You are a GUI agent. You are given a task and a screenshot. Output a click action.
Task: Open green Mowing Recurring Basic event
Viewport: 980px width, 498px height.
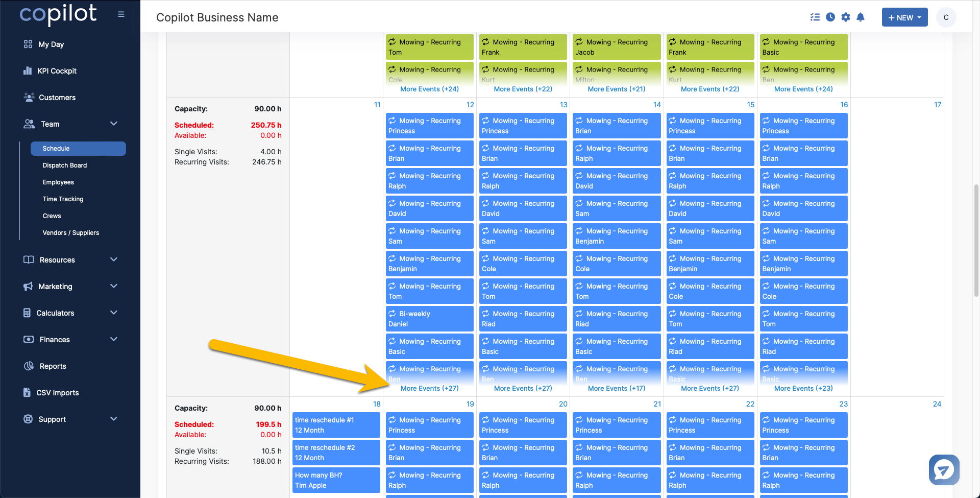pyautogui.click(x=803, y=47)
